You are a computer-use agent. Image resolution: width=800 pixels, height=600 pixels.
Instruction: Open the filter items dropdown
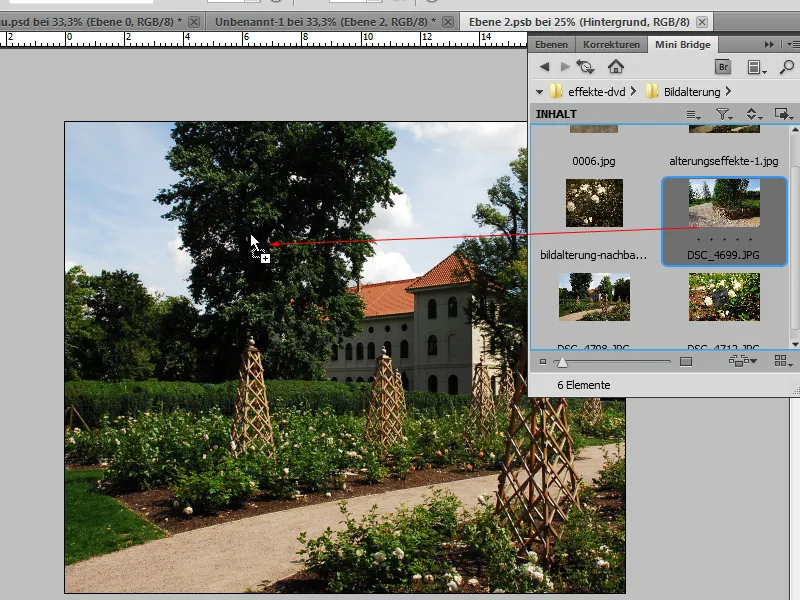click(x=724, y=114)
